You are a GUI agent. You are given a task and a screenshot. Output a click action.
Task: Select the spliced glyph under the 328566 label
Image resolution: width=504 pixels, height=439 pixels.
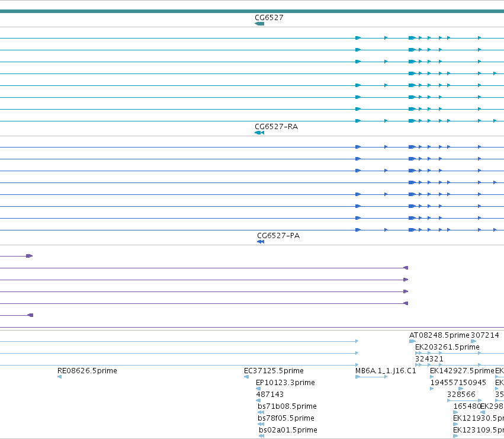pyautogui.click(x=464, y=400)
